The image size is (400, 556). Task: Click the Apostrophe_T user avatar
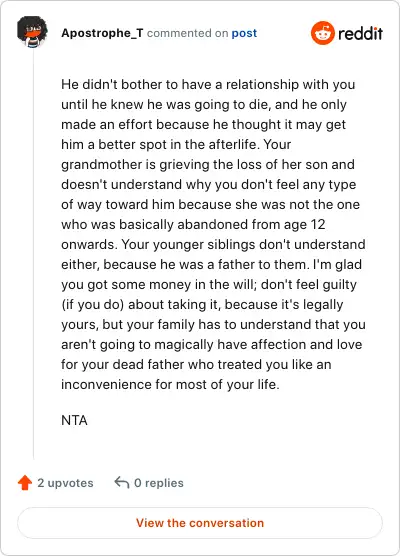coord(32,32)
